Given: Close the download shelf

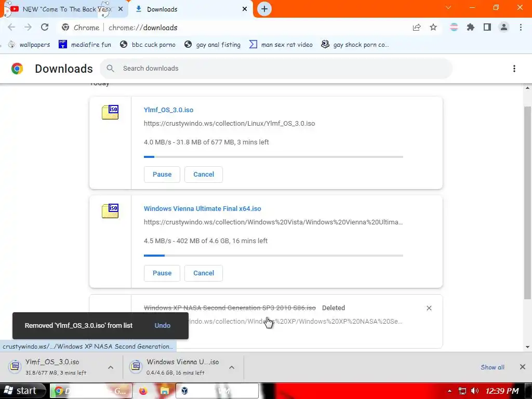Looking at the screenshot, I should coord(523,367).
